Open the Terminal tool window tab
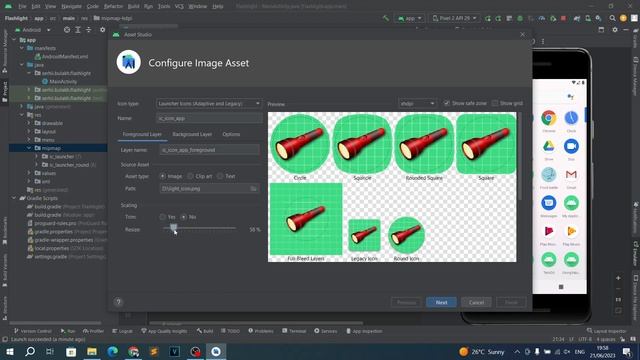Screen dimensions: 640x360 click(294, 331)
